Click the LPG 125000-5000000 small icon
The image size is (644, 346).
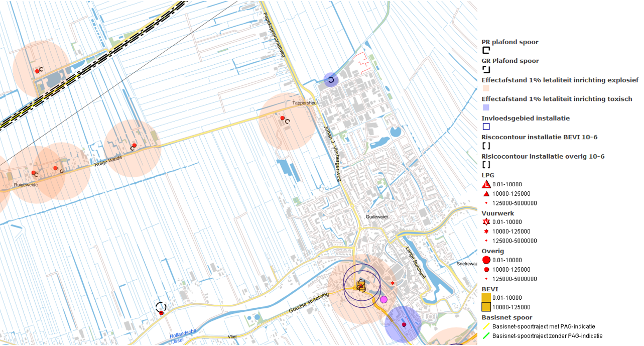click(x=486, y=203)
